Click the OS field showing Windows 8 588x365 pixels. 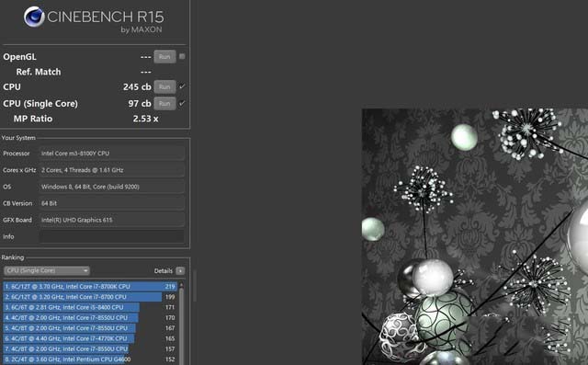[x=112, y=187]
